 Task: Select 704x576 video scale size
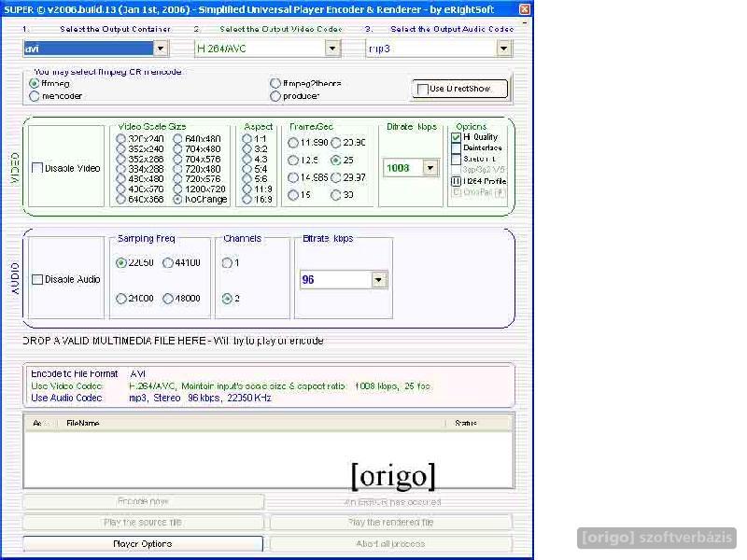click(177, 159)
